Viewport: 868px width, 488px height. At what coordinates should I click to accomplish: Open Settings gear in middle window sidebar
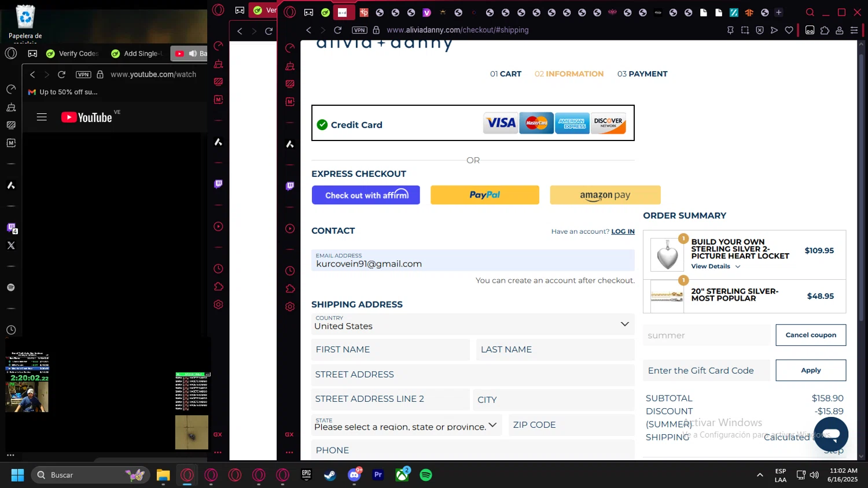click(x=218, y=304)
